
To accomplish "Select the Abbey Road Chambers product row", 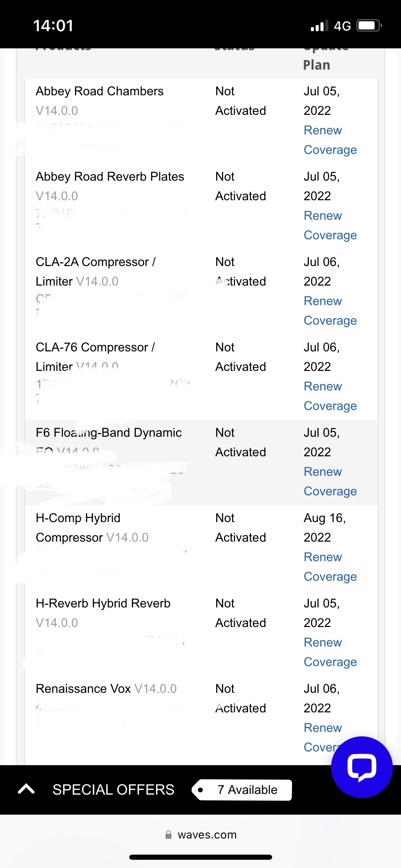I will tap(99, 91).
